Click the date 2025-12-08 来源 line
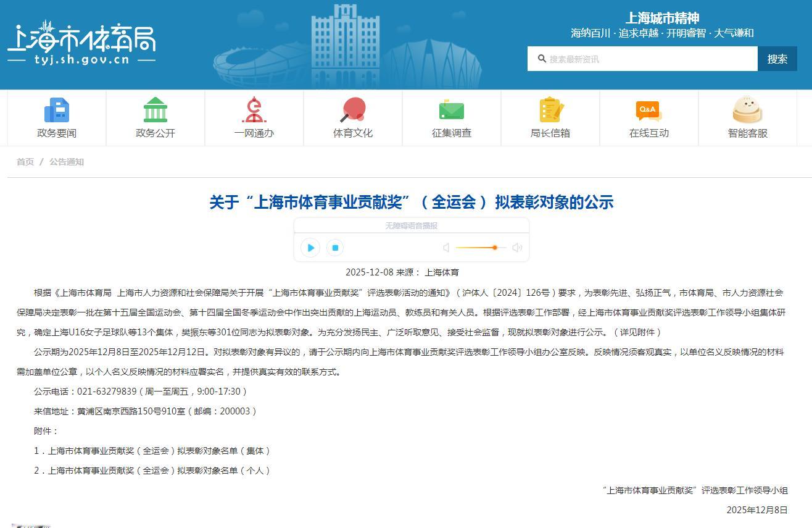Image resolution: width=812 pixels, height=528 pixels. click(x=402, y=272)
